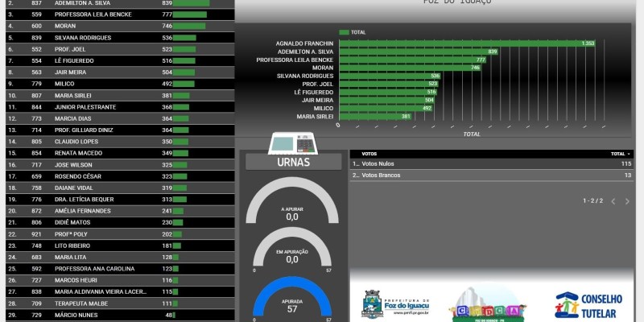
Task: Select PROF. GILLIARD DINIZ row
Action: (120, 130)
